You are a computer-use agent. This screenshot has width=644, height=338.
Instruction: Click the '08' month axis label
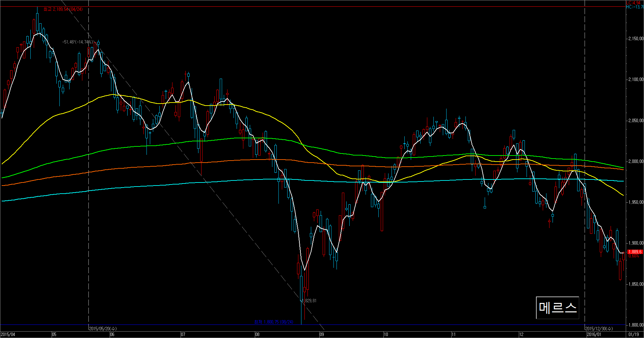click(258, 335)
